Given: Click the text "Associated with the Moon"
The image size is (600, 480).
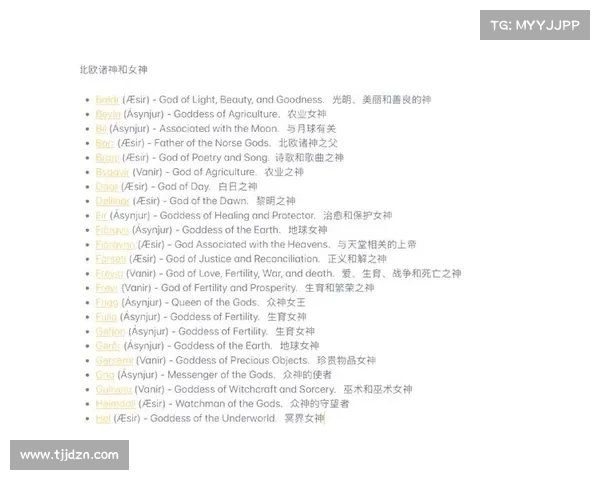Looking at the screenshot, I should point(219,129).
